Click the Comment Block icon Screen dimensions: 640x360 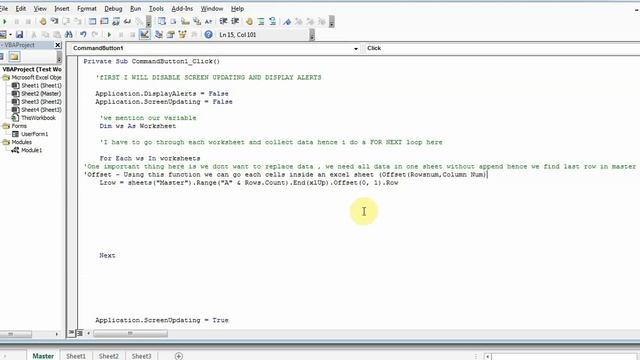(x=261, y=21)
